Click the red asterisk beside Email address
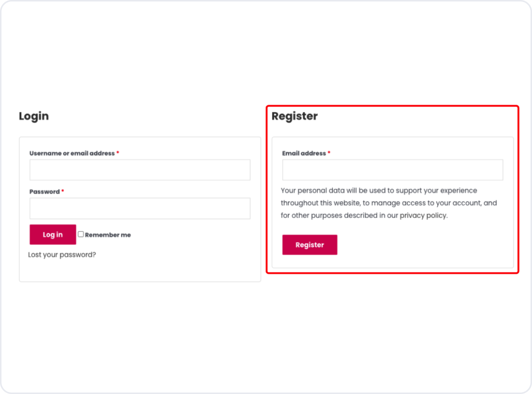The height and width of the screenshot is (394, 532). (329, 153)
